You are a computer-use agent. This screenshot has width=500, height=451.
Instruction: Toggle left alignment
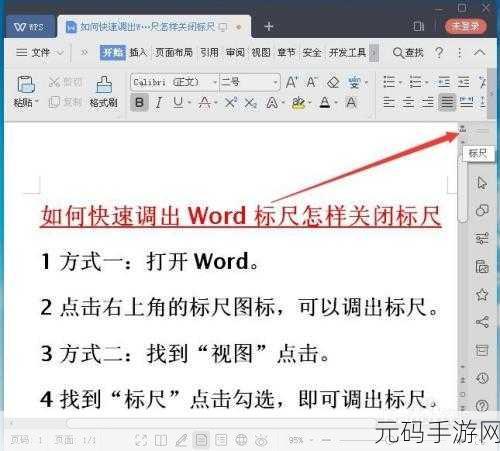point(388,102)
